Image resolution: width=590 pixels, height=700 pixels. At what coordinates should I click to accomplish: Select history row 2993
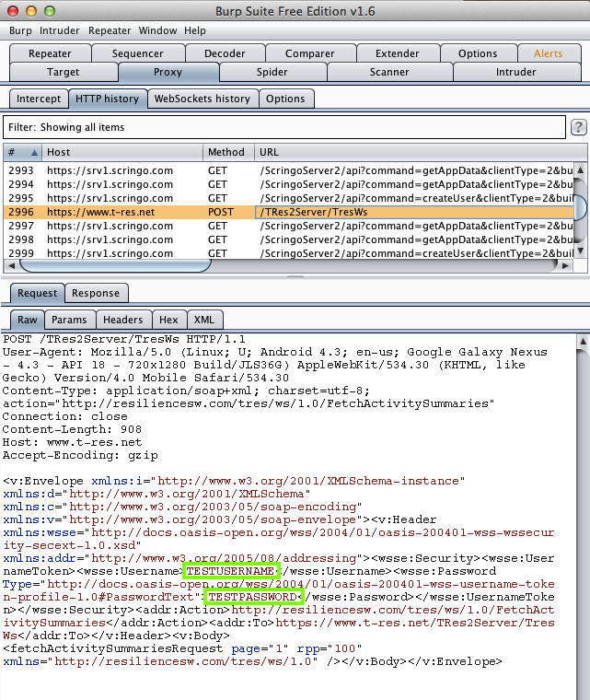pos(288,170)
